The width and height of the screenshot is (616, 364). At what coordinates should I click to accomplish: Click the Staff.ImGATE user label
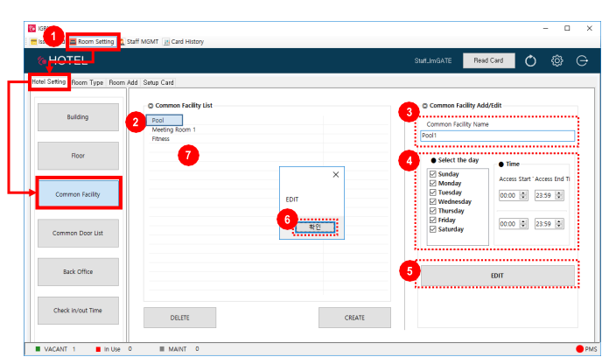coord(433,60)
